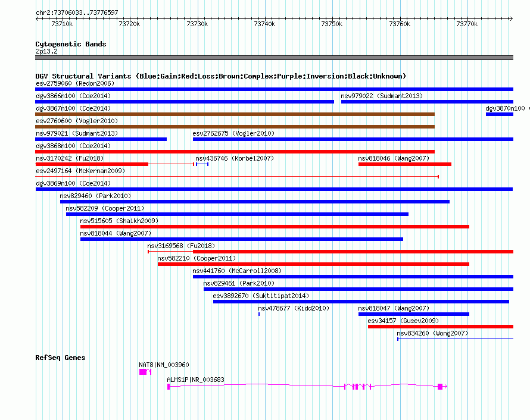Click ALMS1P|NR_003683 gene label

[195, 380]
